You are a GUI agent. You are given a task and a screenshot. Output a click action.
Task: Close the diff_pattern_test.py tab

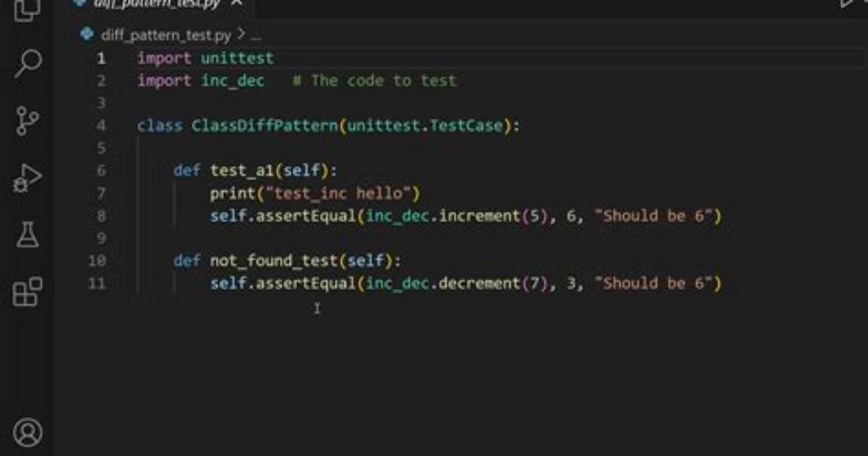tap(237, 4)
